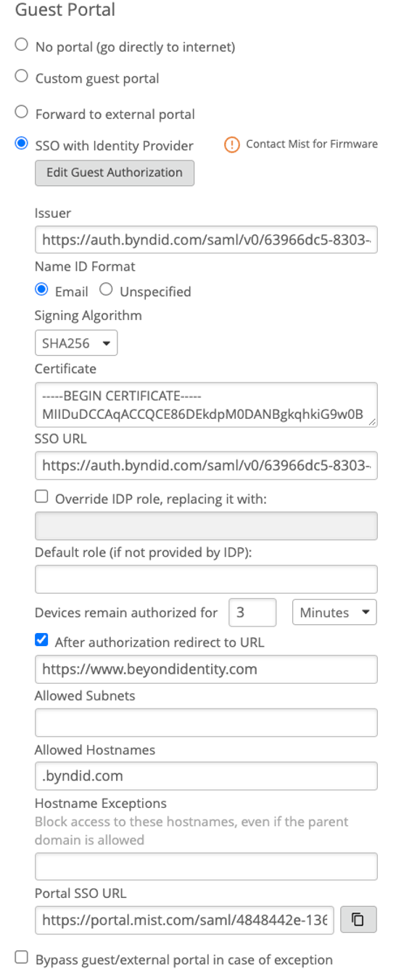Choose Custom guest portal option
Viewport: 396px width, 980px height.
[22, 77]
